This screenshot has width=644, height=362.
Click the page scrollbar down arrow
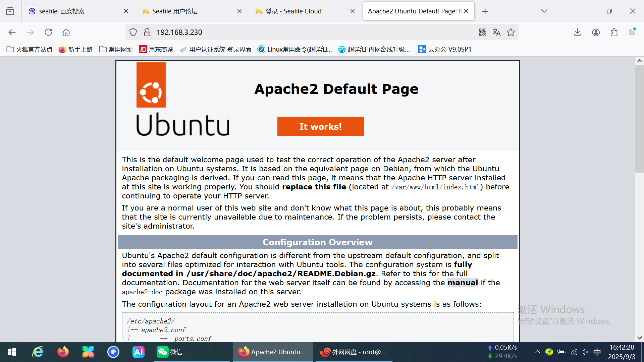(639, 338)
